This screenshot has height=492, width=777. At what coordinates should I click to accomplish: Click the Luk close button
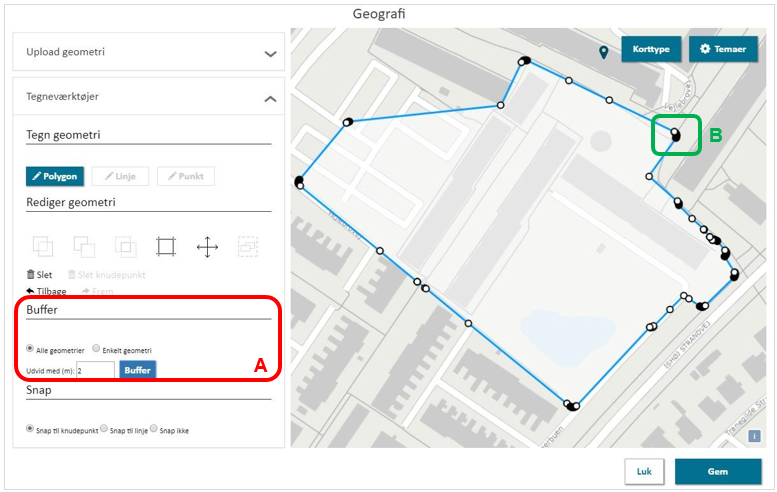coord(644,472)
